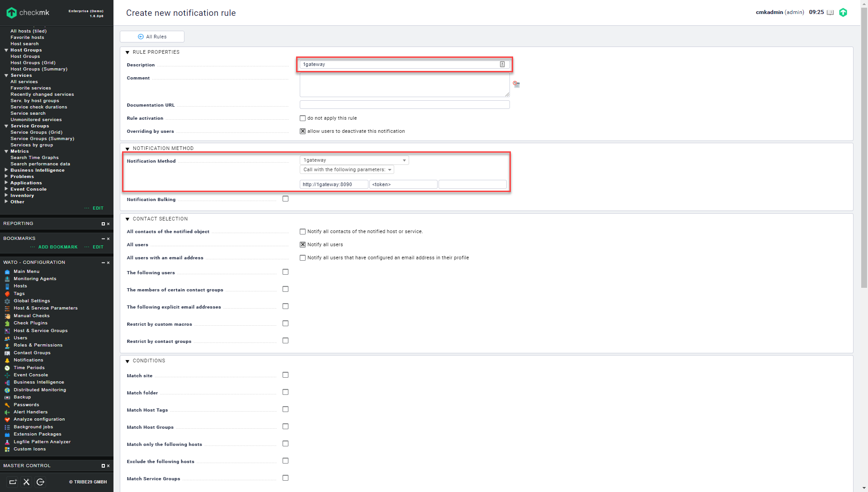Open 'Call with the following parameters' dropdown
This screenshot has height=492, width=868.
point(347,170)
